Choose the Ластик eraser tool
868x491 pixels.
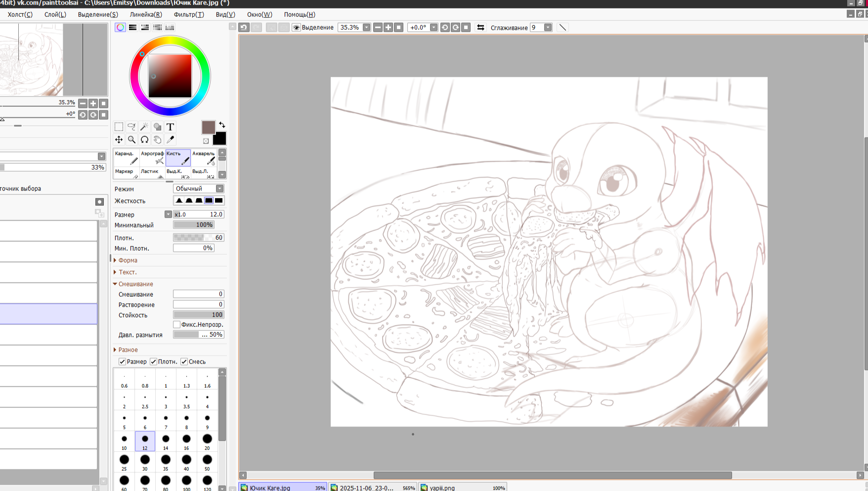tap(152, 173)
